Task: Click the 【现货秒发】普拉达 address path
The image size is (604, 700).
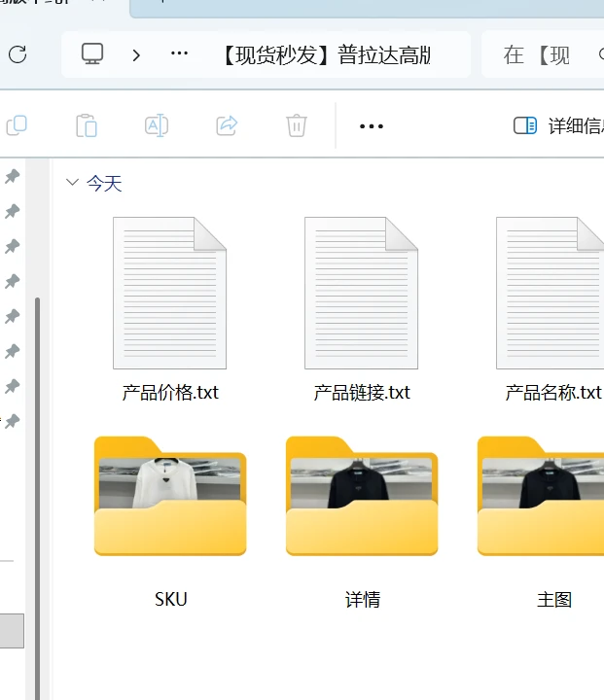Action: (x=326, y=54)
